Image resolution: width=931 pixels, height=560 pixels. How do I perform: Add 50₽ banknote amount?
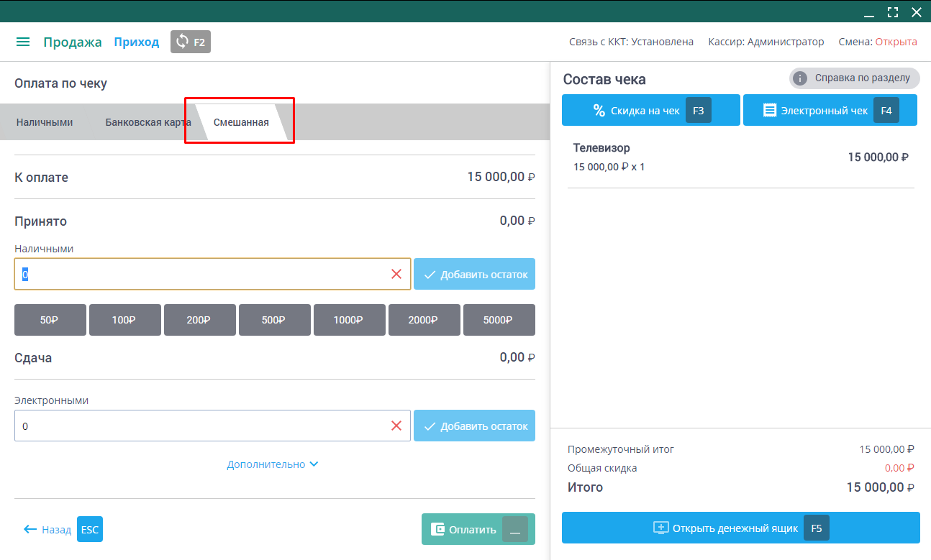tap(50, 320)
